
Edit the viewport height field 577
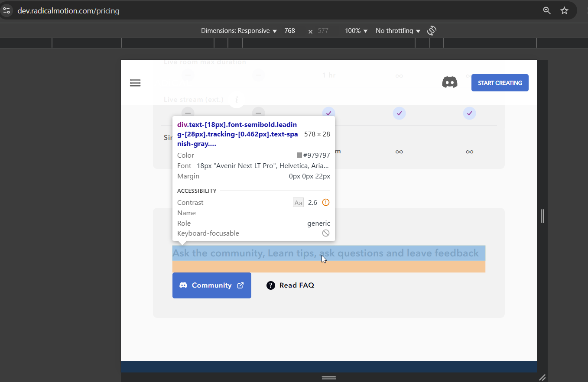click(x=323, y=31)
